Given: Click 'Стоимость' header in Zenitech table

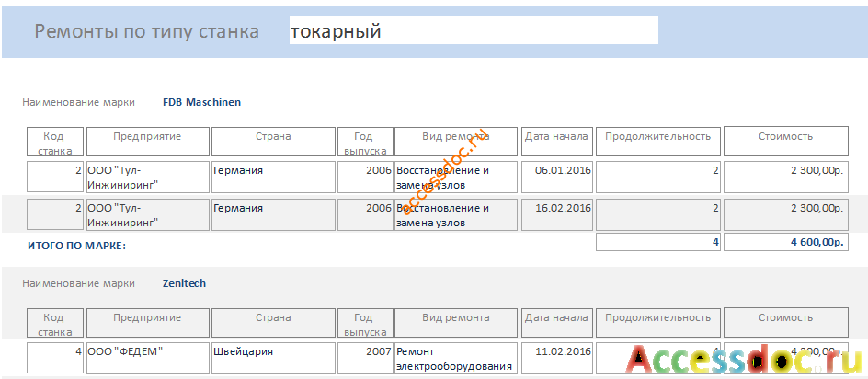Looking at the screenshot, I should 786,323.
